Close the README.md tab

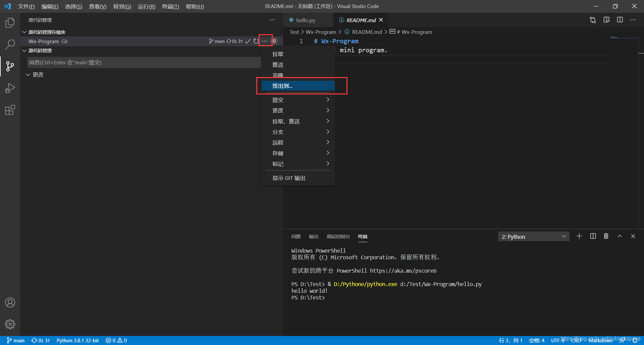(x=381, y=20)
